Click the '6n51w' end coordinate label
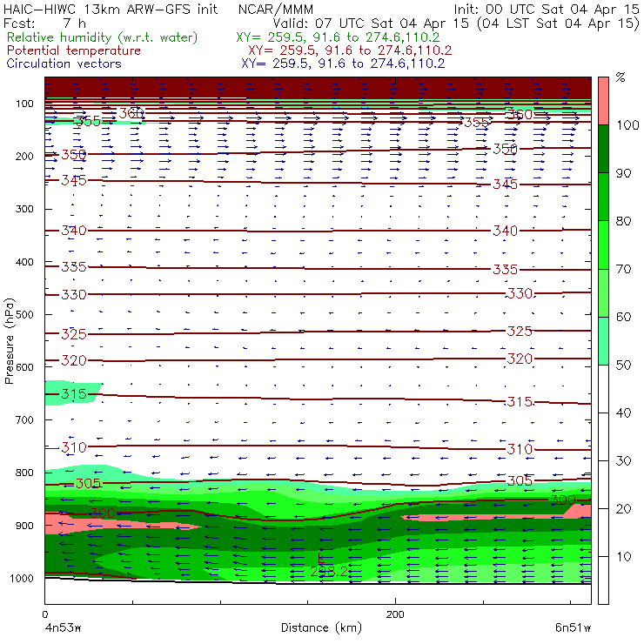Image resolution: width=644 pixels, height=644 pixels. coord(573,628)
